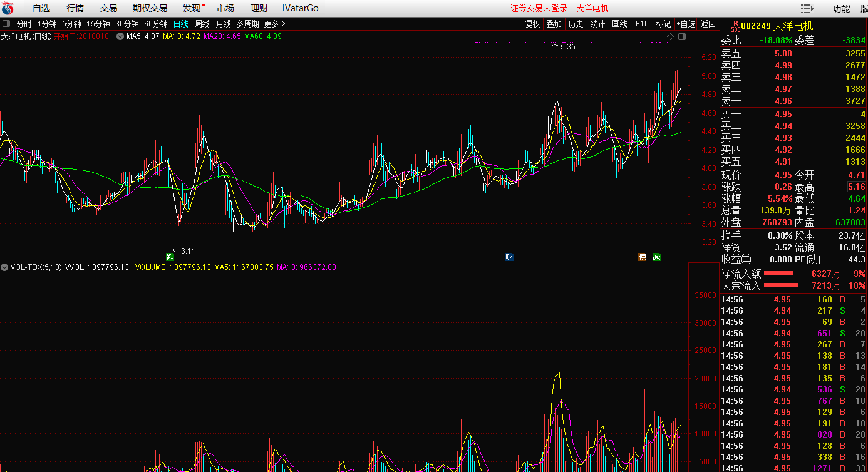The width and height of the screenshot is (868, 472).
Task: Click 大洋电机 red title text
Action: (592, 8)
